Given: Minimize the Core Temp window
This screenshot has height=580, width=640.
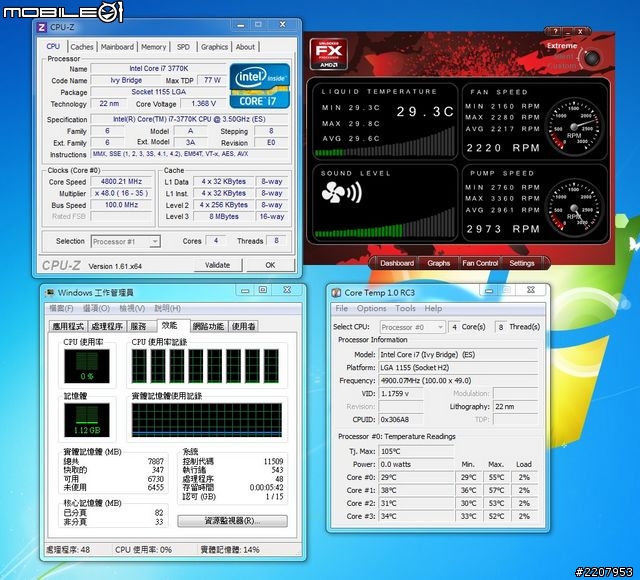Looking at the screenshot, I should click(x=489, y=290).
